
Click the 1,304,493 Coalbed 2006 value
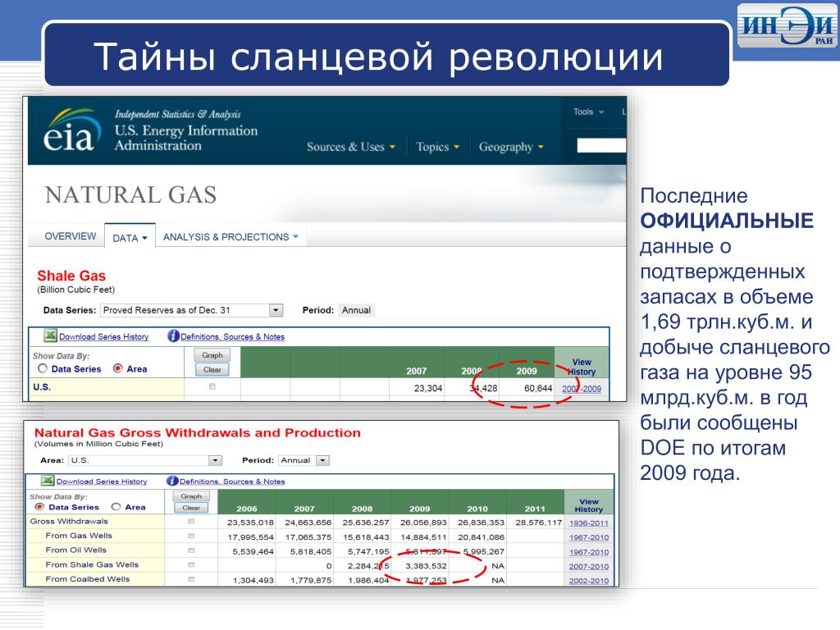(x=253, y=580)
